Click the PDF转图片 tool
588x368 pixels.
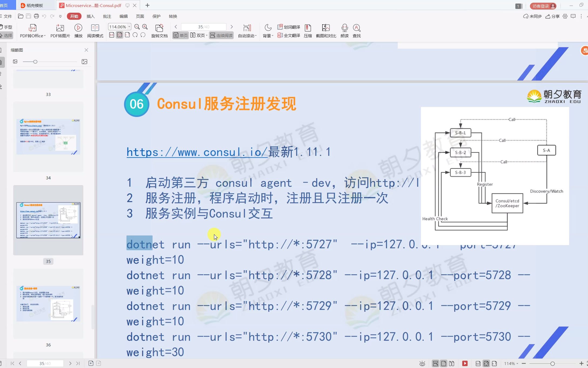pos(60,31)
